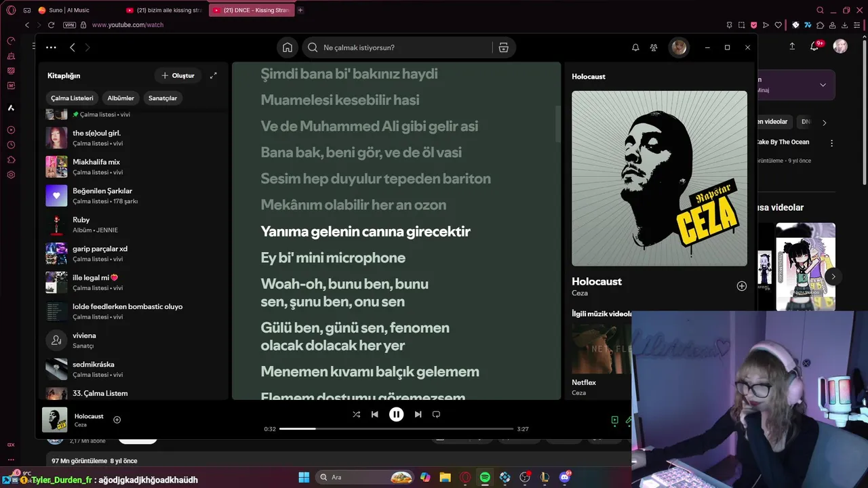The height and width of the screenshot is (488, 868).
Task: Click Opera snapshot tool icon
Action: click(x=741, y=25)
